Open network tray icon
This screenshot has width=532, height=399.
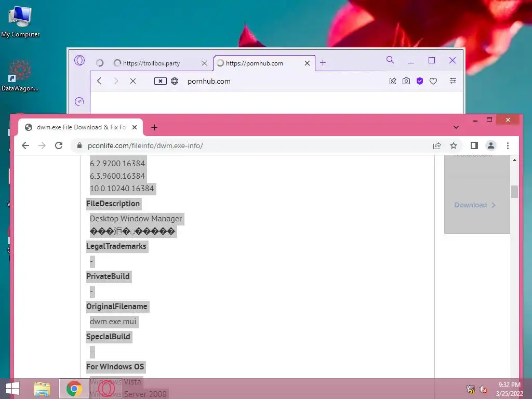[x=471, y=389]
